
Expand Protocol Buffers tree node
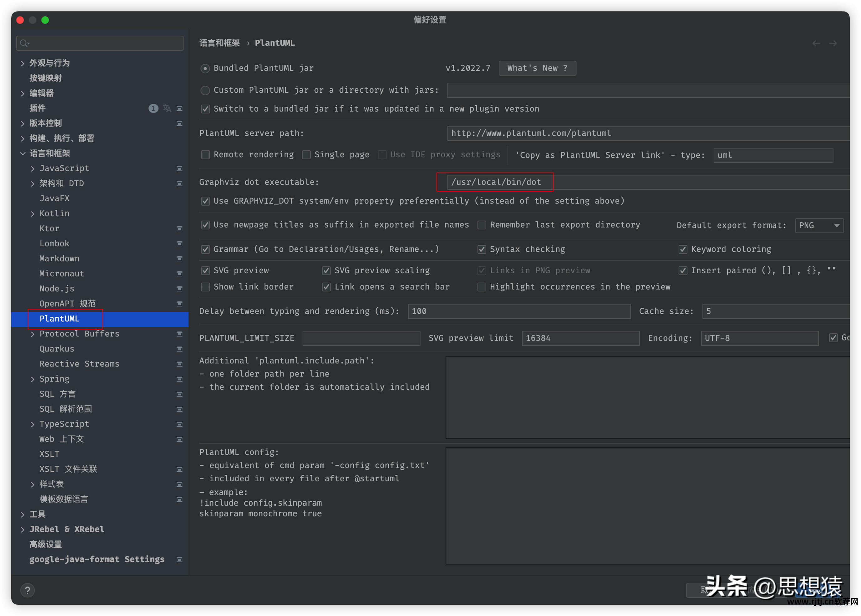point(33,334)
